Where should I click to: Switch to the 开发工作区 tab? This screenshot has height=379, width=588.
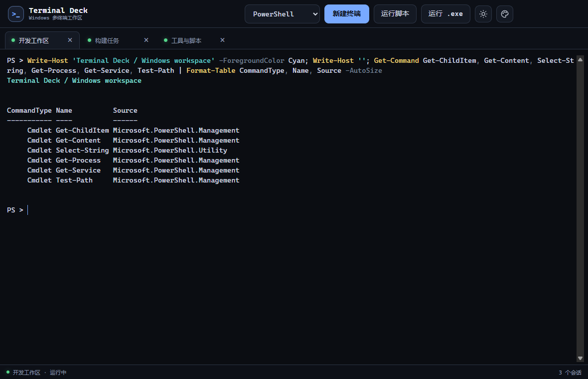click(42, 40)
